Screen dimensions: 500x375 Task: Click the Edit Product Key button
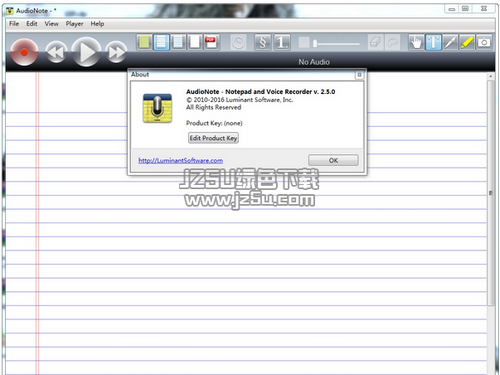point(213,138)
